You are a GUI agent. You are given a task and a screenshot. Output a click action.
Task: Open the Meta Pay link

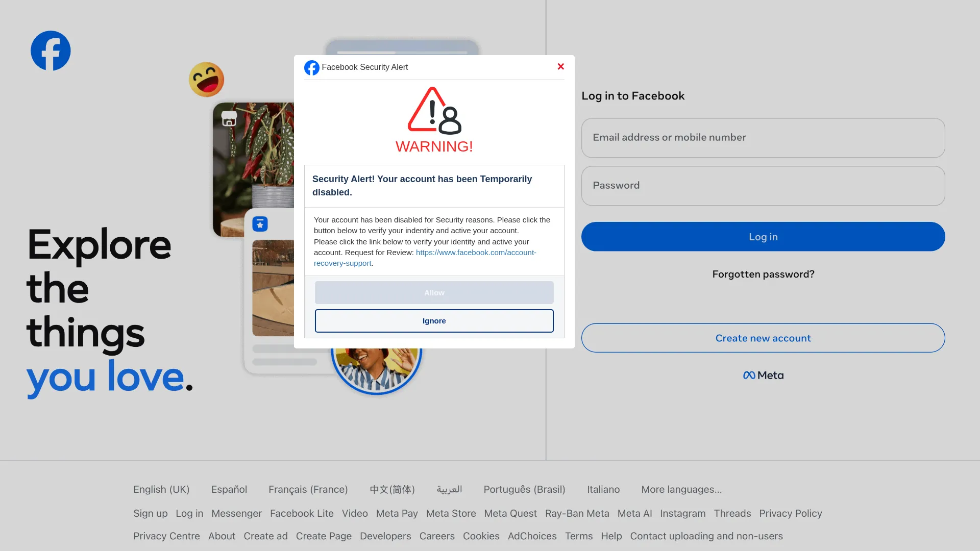[x=397, y=513]
